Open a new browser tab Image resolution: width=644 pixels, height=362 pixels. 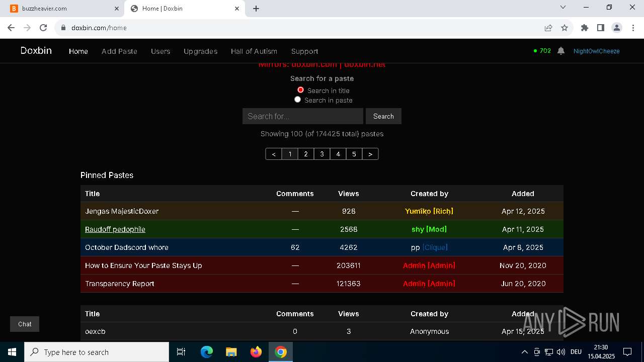coord(256,9)
